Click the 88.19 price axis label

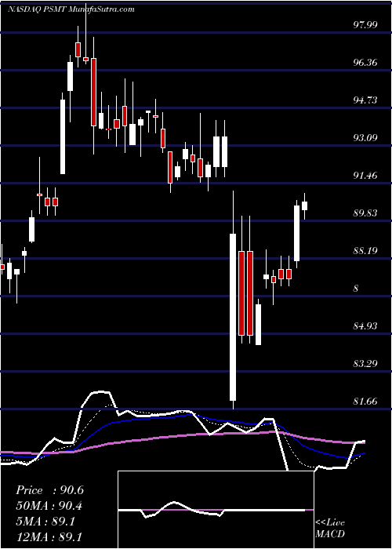(x=365, y=251)
